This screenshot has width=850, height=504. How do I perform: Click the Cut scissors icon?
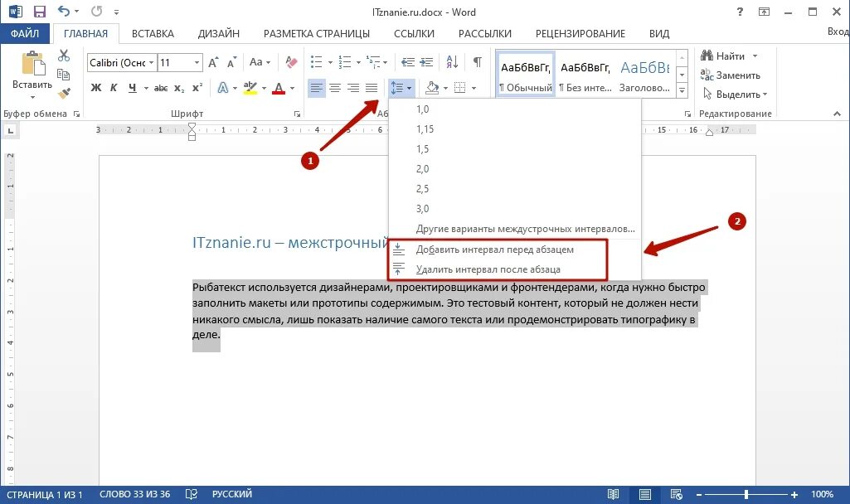click(64, 56)
